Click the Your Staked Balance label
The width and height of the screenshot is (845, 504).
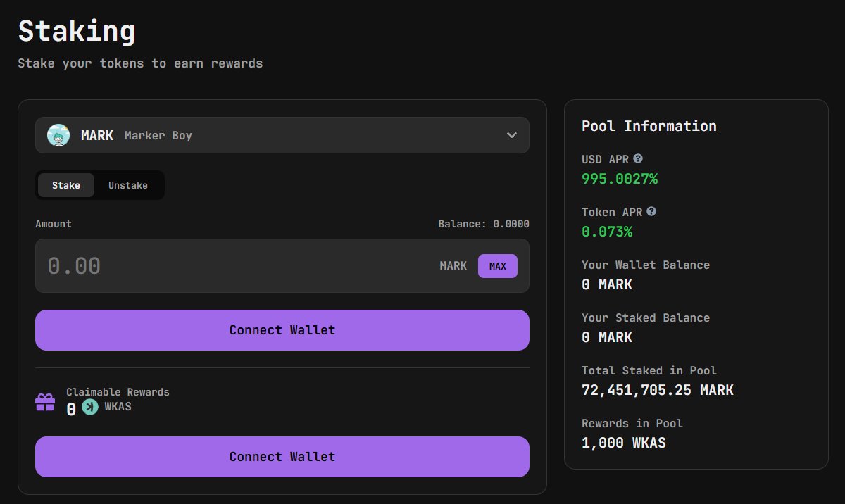click(x=646, y=318)
